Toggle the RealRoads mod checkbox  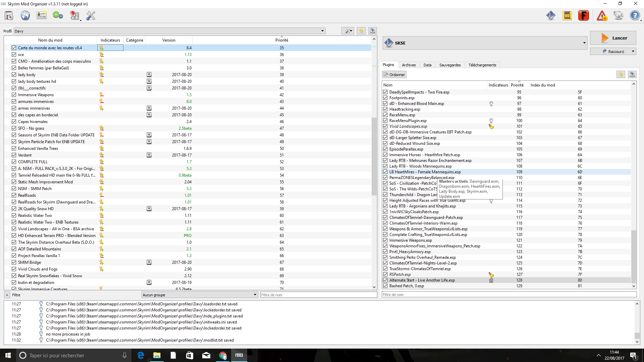[14, 195]
